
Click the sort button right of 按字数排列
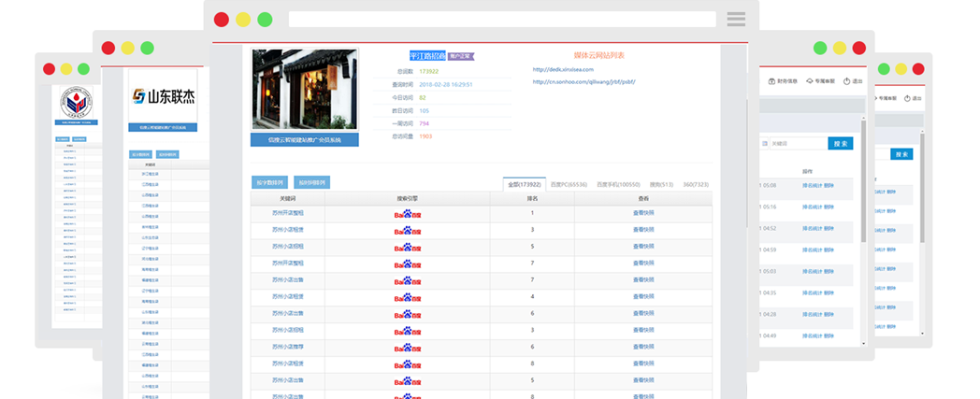click(x=312, y=183)
